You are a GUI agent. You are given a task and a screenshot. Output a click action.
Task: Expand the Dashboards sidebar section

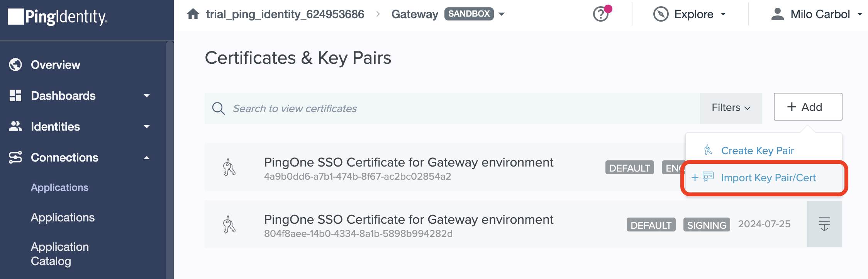click(x=146, y=96)
